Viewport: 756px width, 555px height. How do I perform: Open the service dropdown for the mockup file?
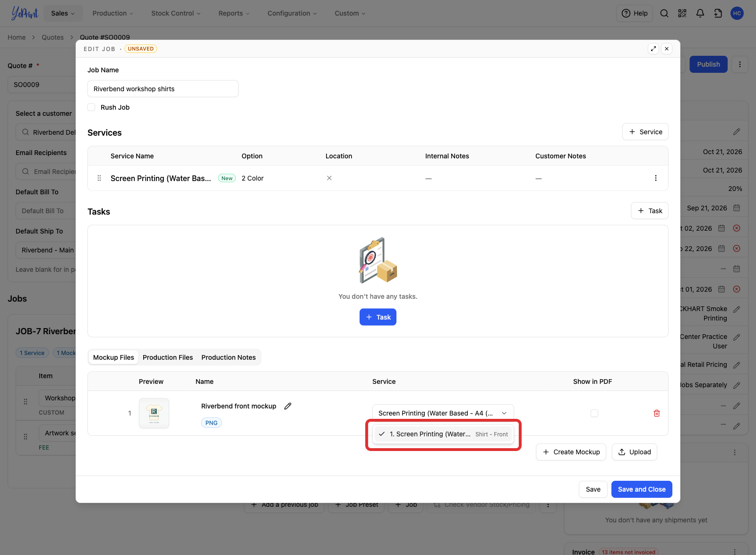point(443,413)
